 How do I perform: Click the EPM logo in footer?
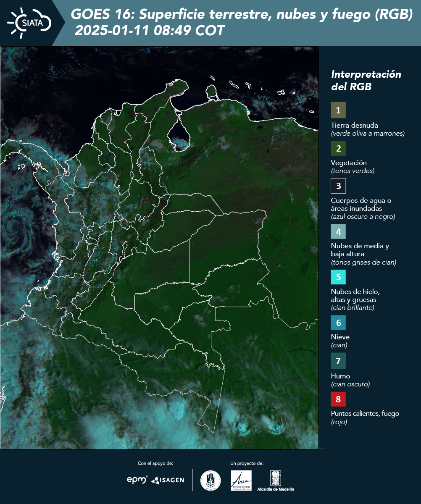point(137,480)
